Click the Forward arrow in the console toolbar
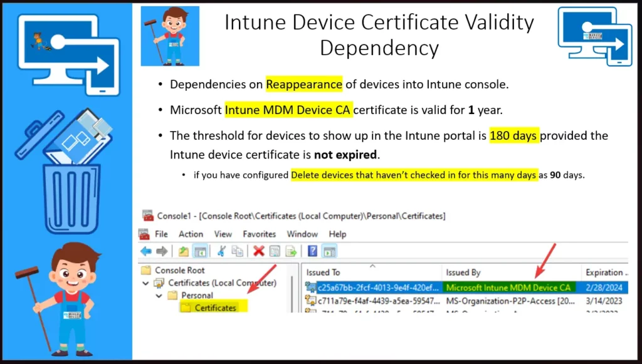The height and width of the screenshot is (364, 642). point(162,251)
